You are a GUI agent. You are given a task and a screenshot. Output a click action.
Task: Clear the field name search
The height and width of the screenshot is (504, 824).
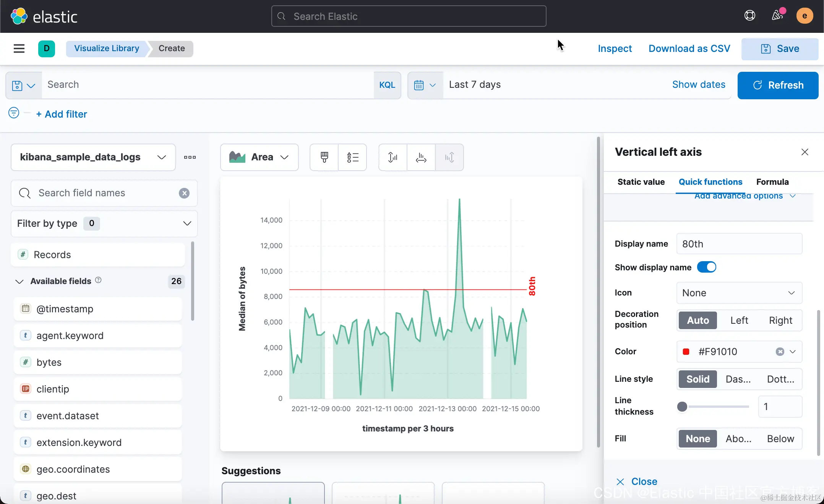[184, 193]
